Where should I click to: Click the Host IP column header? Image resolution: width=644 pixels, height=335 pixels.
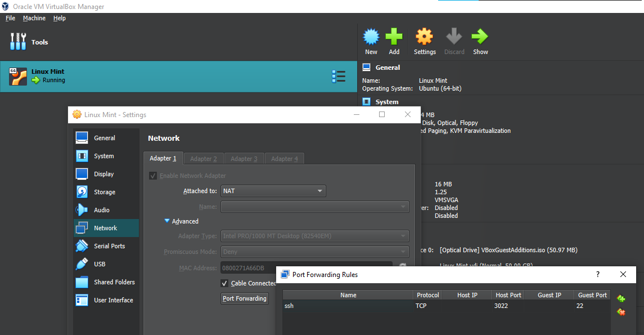click(x=467, y=295)
